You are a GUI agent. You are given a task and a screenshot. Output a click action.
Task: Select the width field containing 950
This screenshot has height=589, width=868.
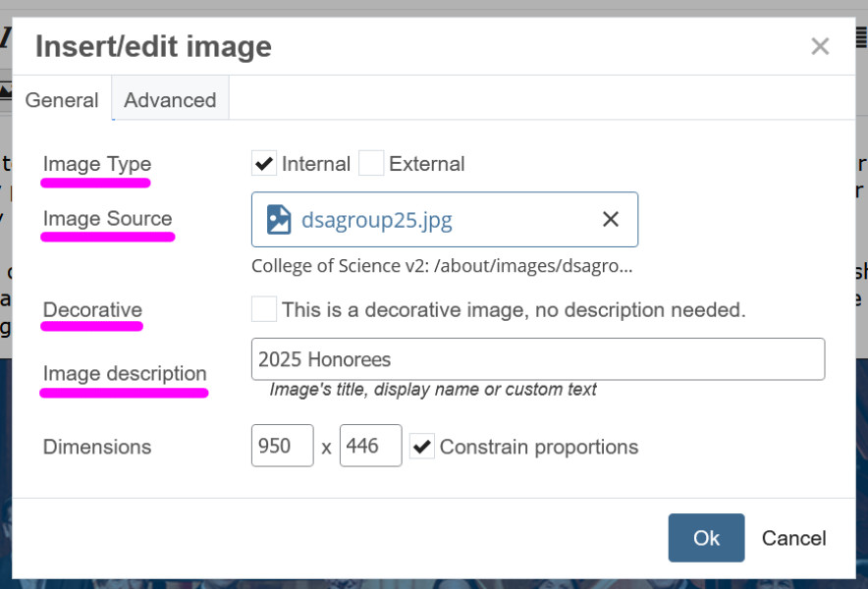282,446
